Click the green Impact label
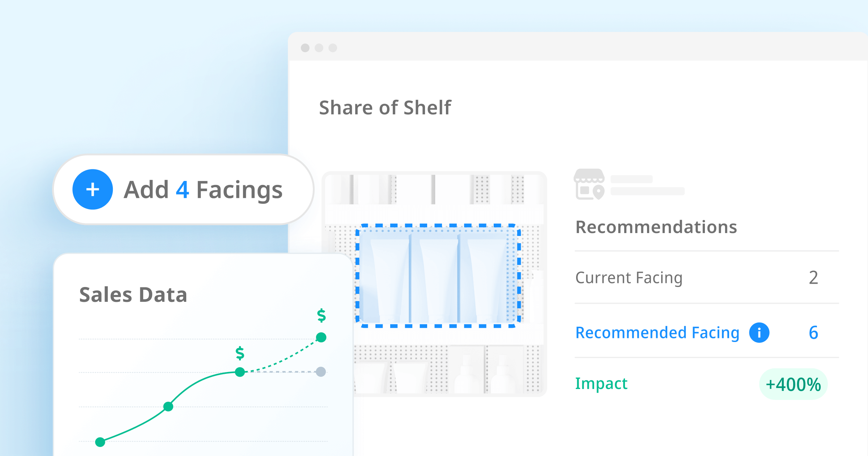Viewport: 868px width, 456px height. (601, 384)
